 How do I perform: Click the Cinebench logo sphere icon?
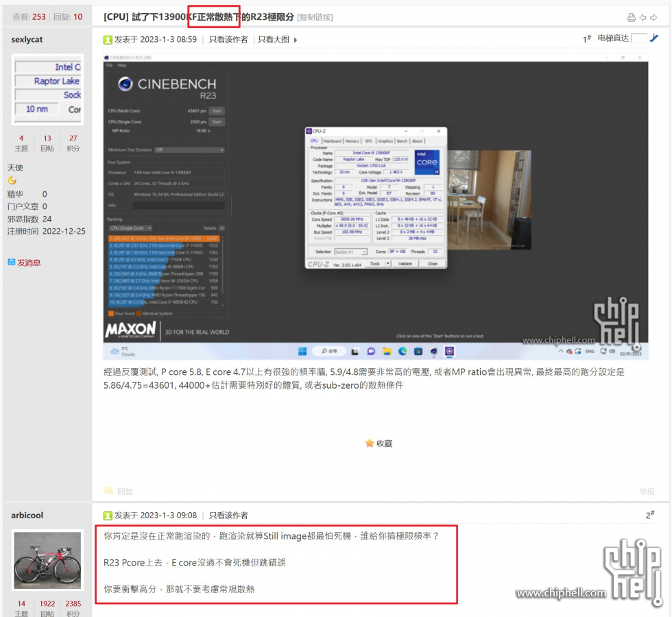point(125,84)
